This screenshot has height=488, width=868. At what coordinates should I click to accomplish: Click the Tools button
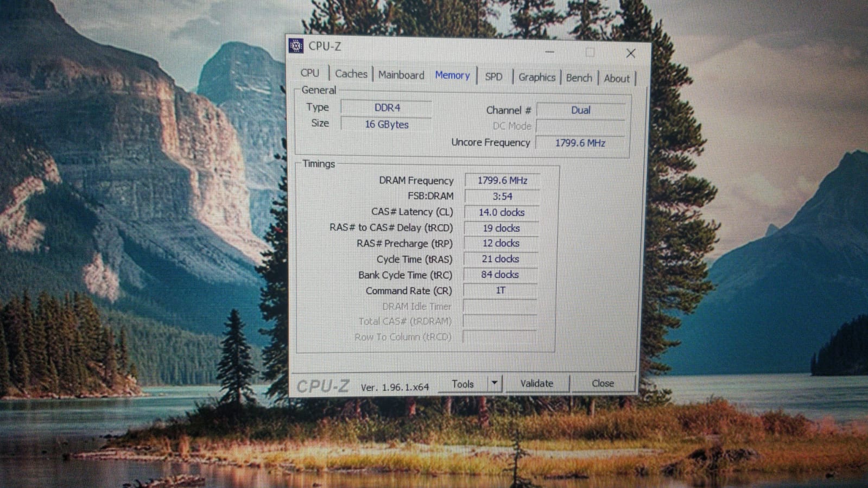click(463, 384)
